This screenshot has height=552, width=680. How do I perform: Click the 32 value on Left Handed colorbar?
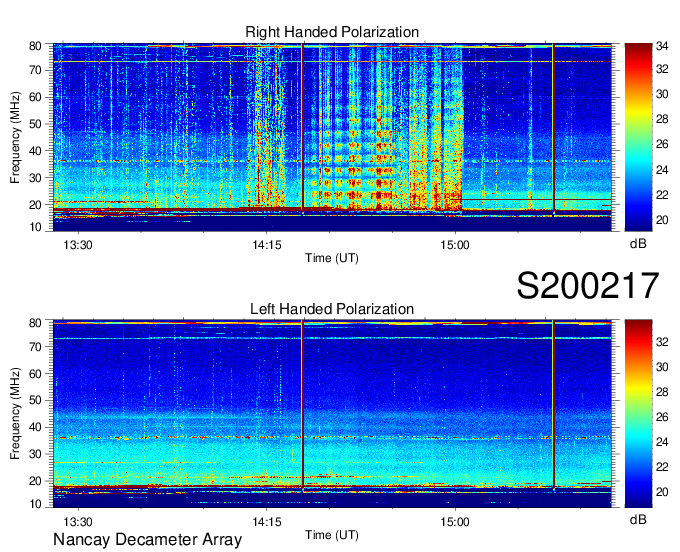[662, 342]
